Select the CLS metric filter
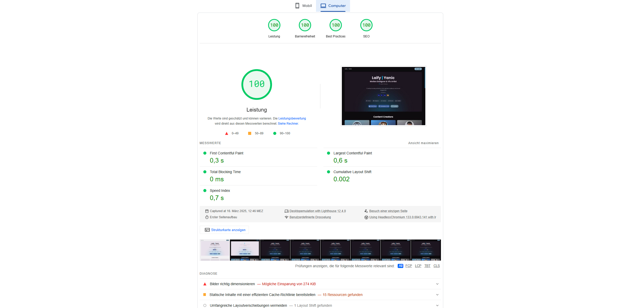The width and height of the screenshot is (644, 308). pyautogui.click(x=437, y=266)
